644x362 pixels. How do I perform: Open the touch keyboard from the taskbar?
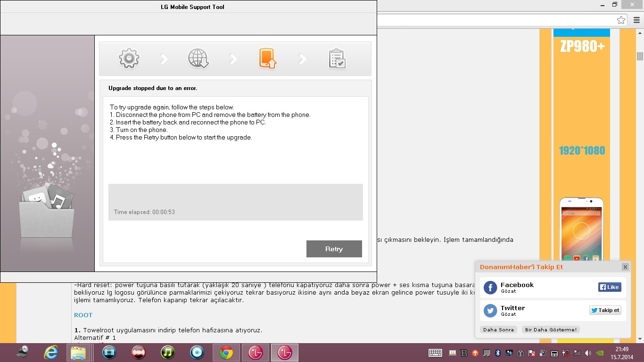[x=435, y=353]
